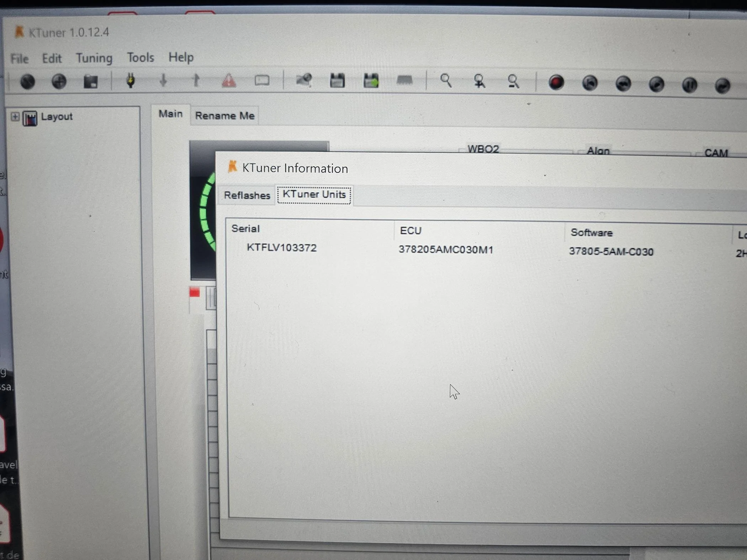Select the KTuner Units tab
747x560 pixels.
(x=314, y=194)
